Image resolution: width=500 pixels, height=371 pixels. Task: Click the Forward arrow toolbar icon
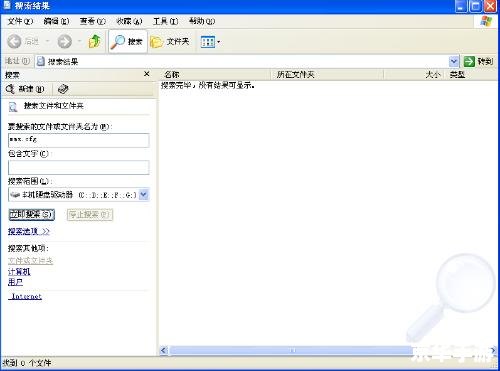[64, 42]
